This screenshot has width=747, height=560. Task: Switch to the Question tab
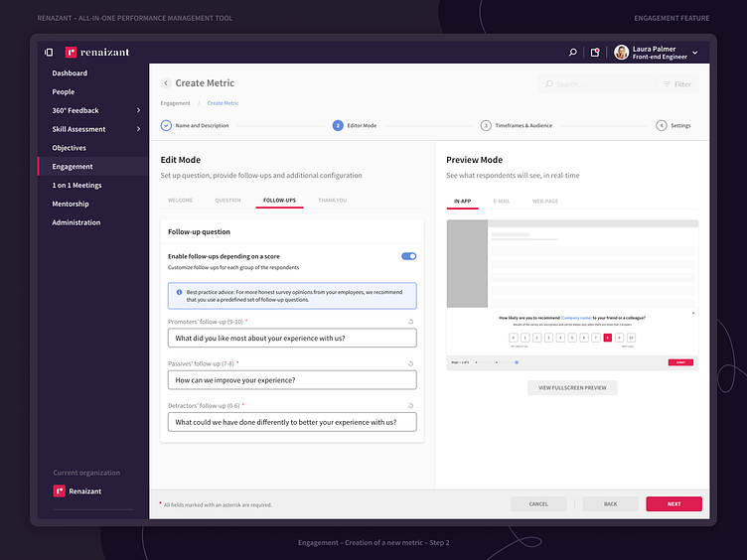point(227,201)
